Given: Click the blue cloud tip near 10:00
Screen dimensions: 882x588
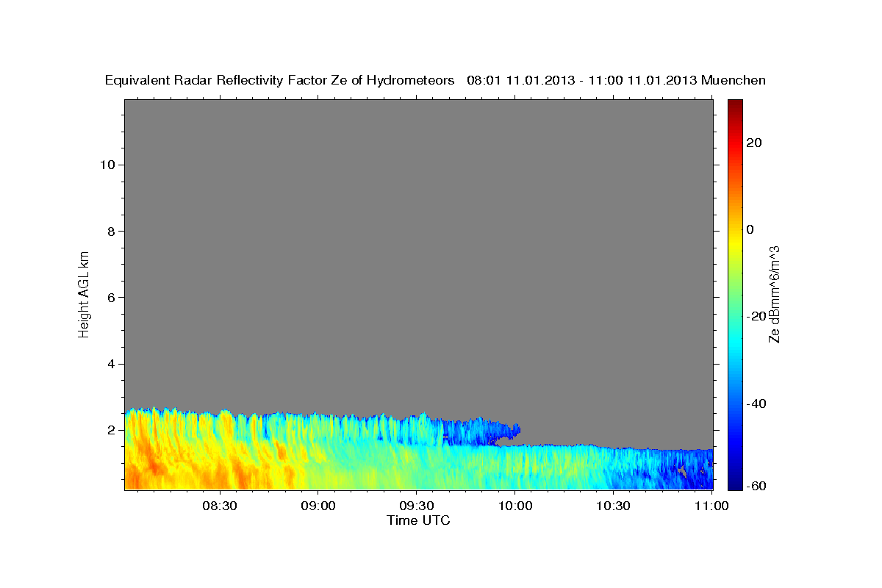Looking at the screenshot, I should coord(511,430).
